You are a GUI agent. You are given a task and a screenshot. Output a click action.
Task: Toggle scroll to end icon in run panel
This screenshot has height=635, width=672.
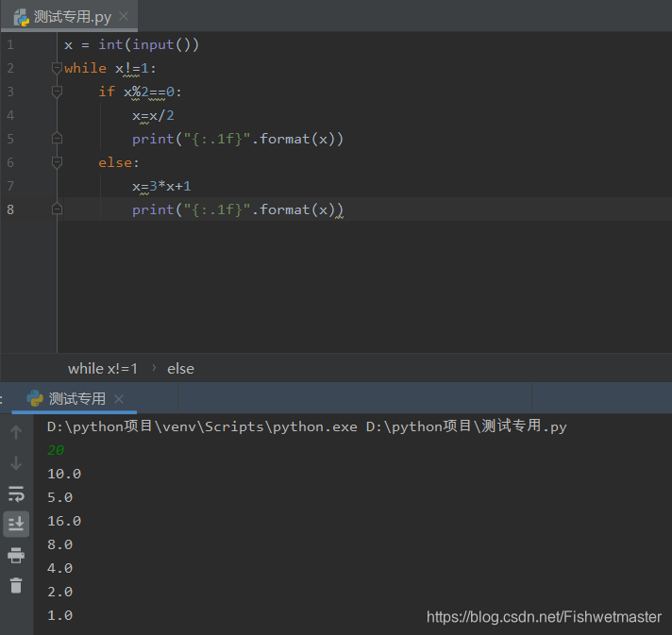pyautogui.click(x=16, y=524)
